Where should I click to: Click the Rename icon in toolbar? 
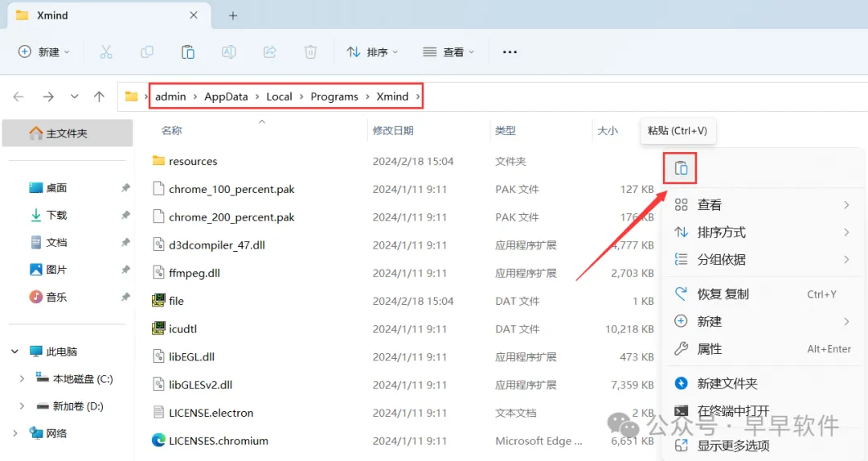coord(228,52)
